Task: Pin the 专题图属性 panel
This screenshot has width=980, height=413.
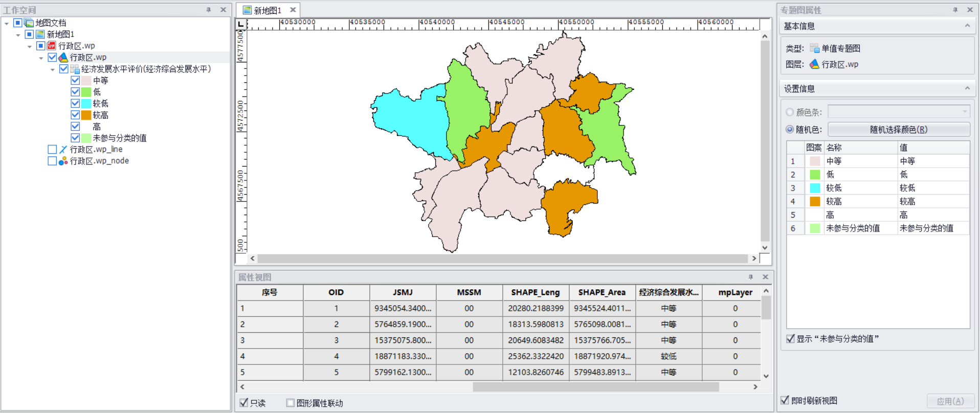Action: pyautogui.click(x=955, y=10)
